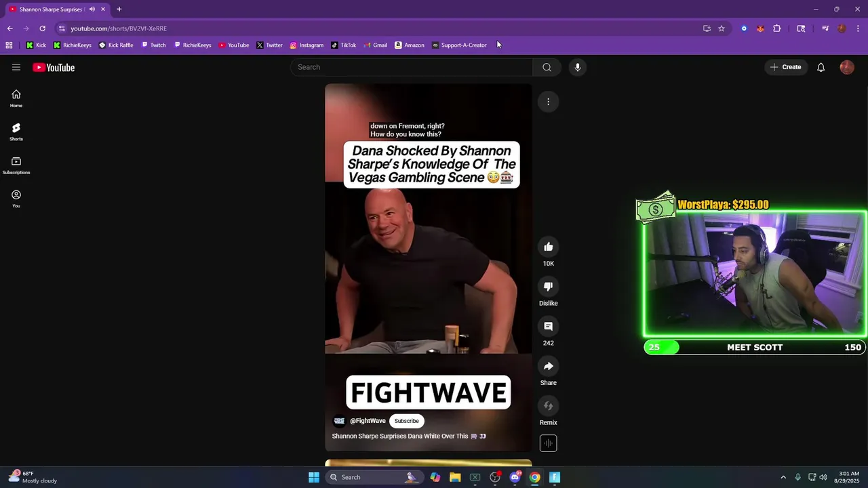
Task: Open the YouTube account avatar menu
Action: tap(847, 67)
